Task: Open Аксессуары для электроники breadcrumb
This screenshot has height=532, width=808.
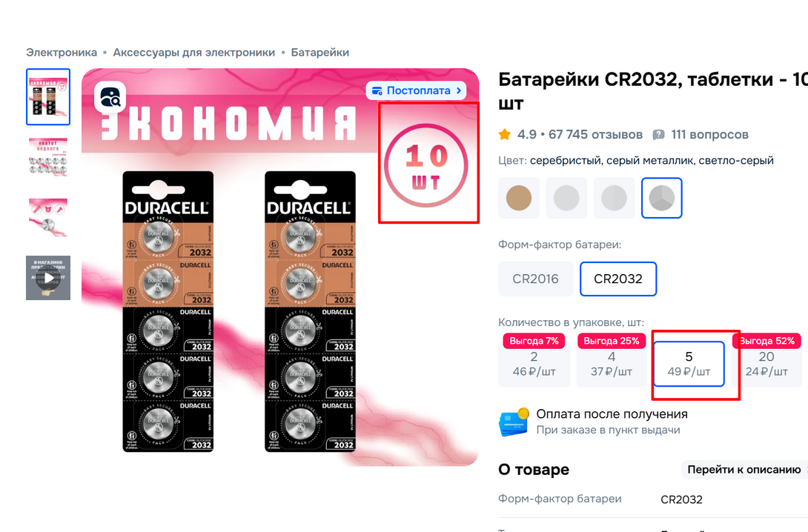Action: (193, 53)
